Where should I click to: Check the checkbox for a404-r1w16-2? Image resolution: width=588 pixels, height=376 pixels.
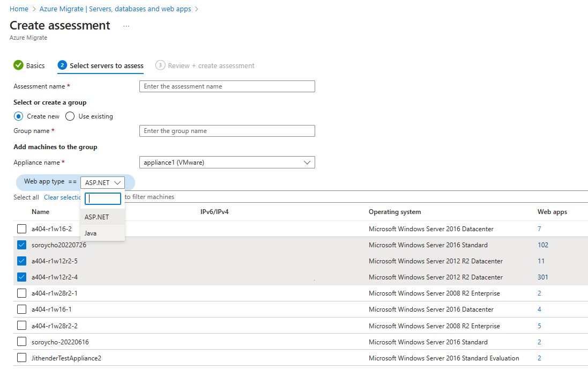[21, 228]
